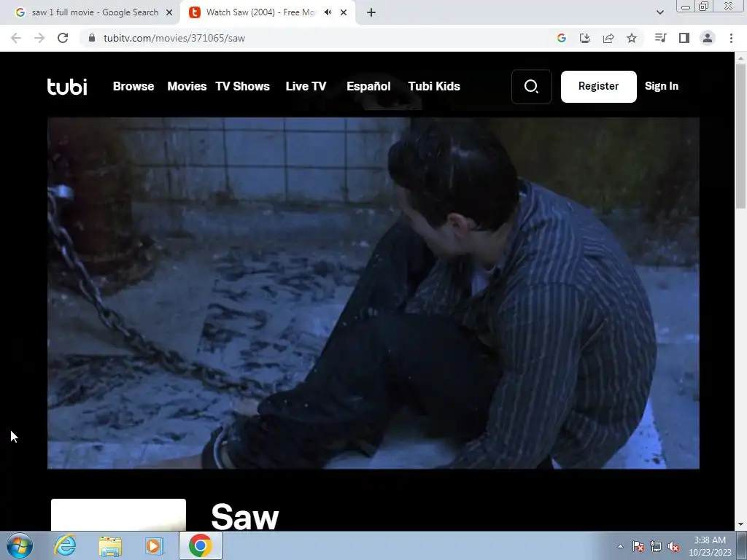Image resolution: width=747 pixels, height=560 pixels.
Task: Show hidden tray icons arrow
Action: pyautogui.click(x=620, y=546)
